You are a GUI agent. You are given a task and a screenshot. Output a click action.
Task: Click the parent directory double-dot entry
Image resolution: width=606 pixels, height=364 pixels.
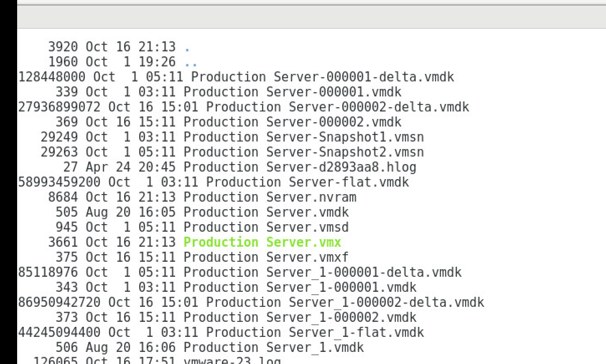[191, 62]
